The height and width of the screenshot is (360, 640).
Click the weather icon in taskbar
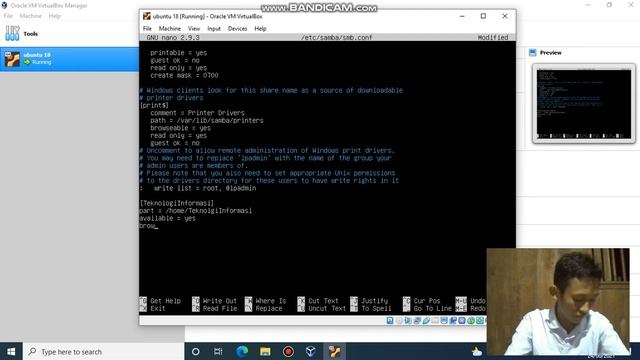[477, 351]
